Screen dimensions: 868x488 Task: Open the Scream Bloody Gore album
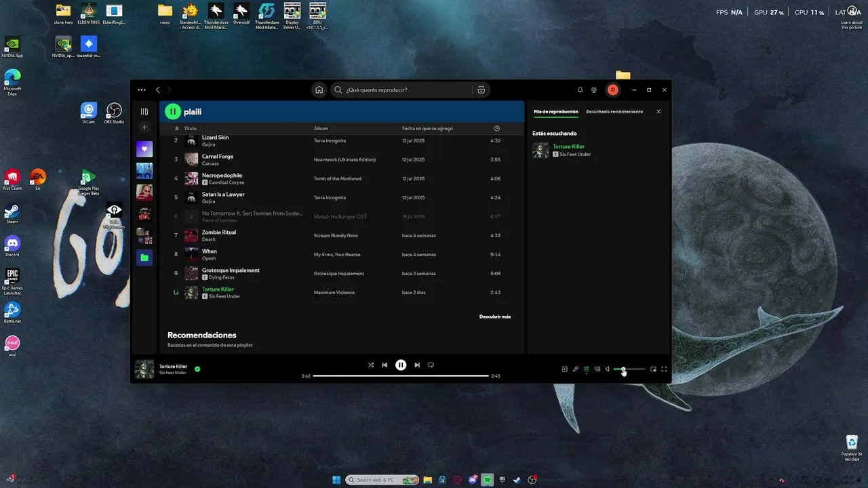[336, 235]
